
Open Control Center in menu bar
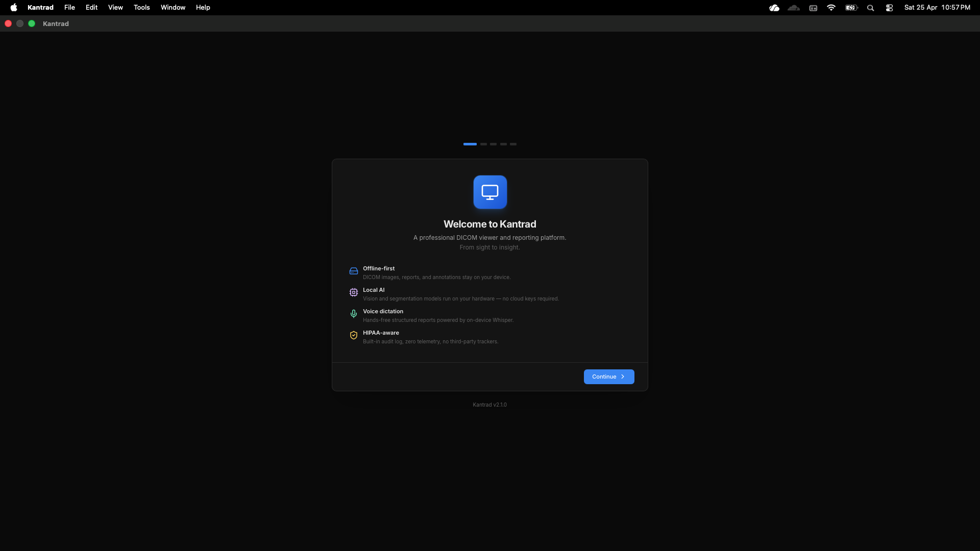[890, 8]
